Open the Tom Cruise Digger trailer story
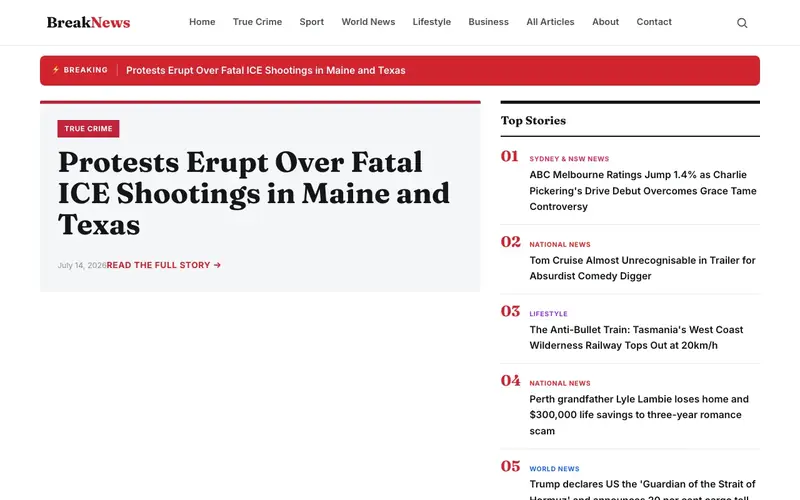 (x=642, y=268)
